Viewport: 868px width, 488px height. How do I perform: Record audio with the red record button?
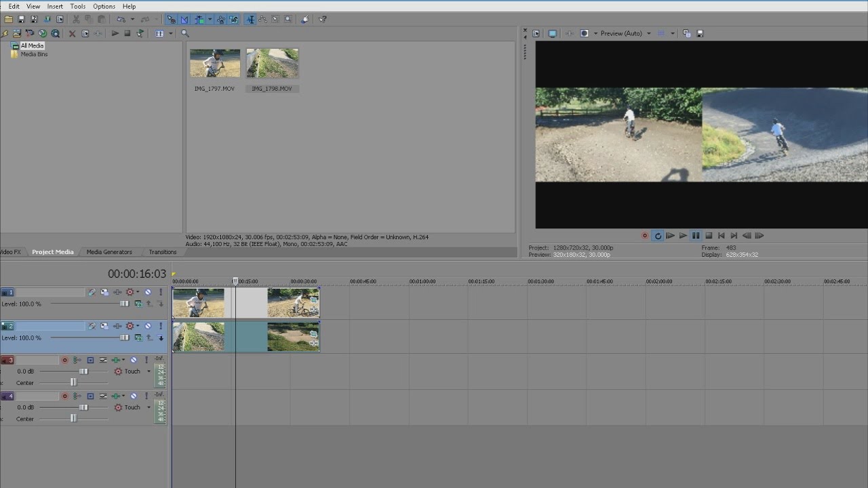click(645, 236)
